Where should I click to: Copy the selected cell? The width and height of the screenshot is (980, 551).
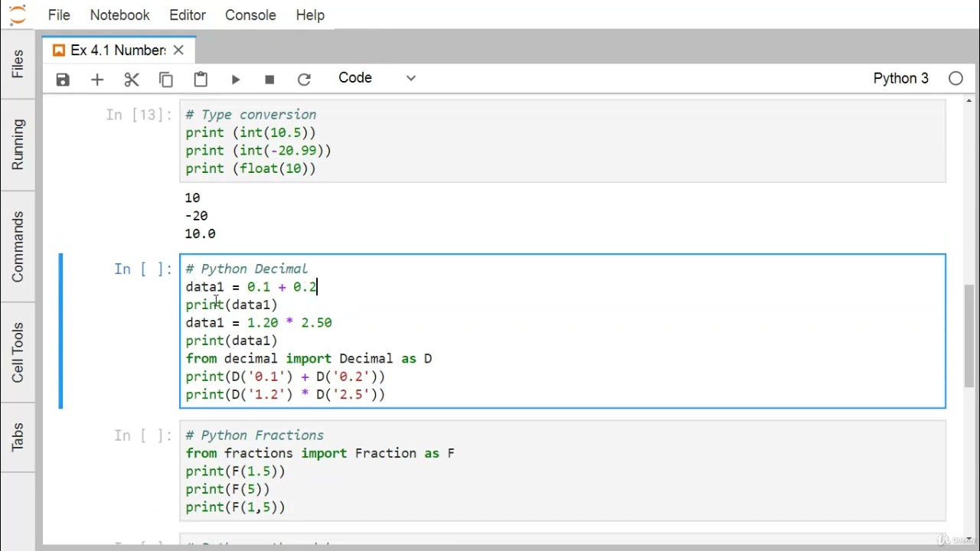tap(166, 80)
